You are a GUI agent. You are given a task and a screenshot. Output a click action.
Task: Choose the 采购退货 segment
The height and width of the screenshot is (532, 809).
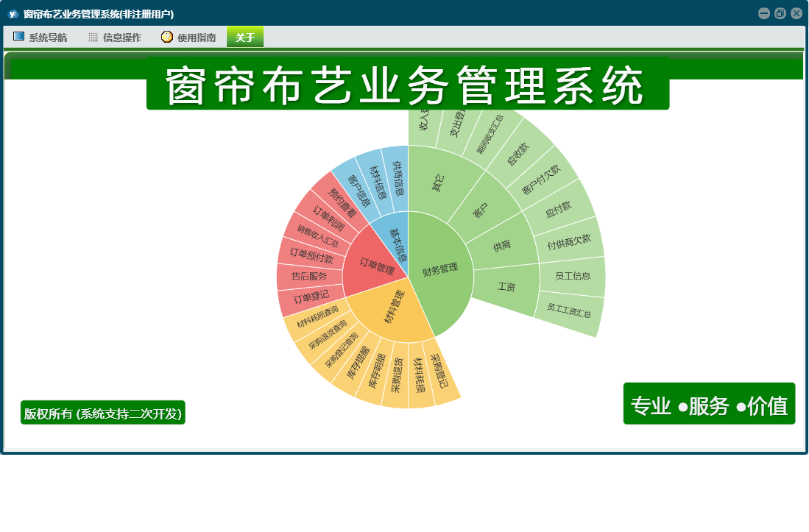[397, 375]
